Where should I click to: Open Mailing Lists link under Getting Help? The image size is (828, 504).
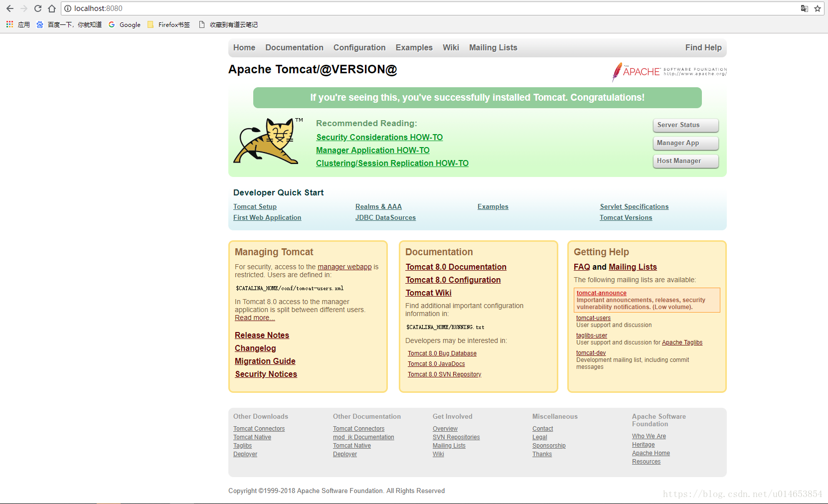tap(633, 267)
